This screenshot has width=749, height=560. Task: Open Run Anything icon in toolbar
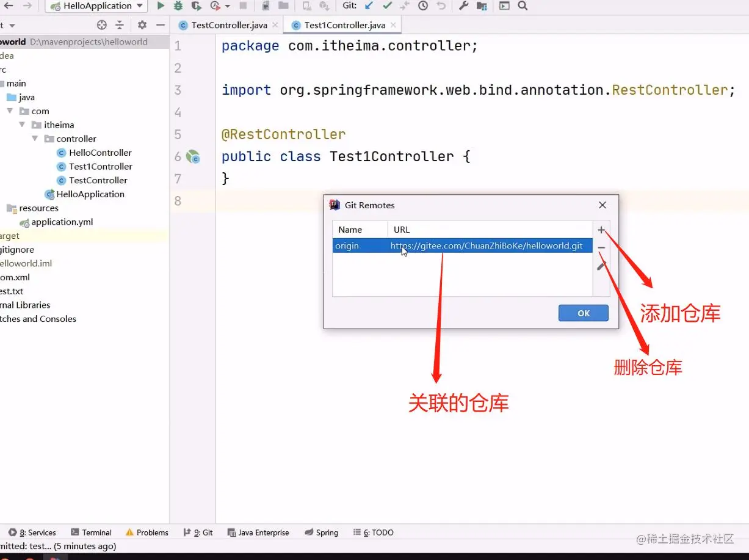[504, 5]
